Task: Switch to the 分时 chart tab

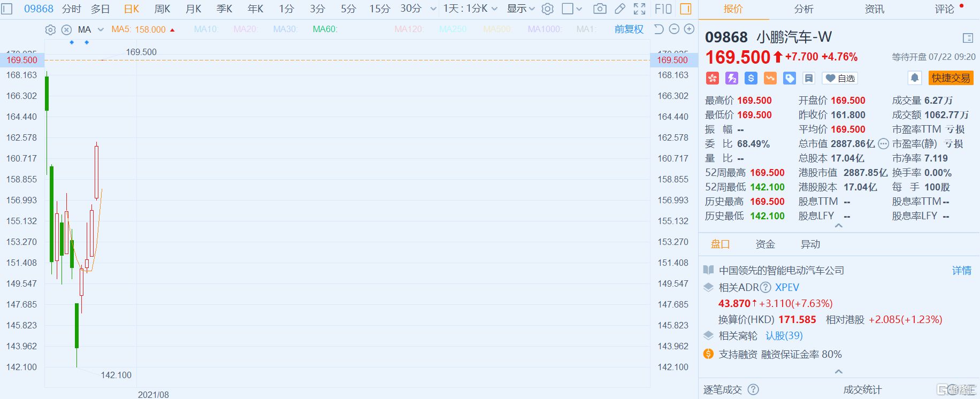Action: (x=72, y=9)
